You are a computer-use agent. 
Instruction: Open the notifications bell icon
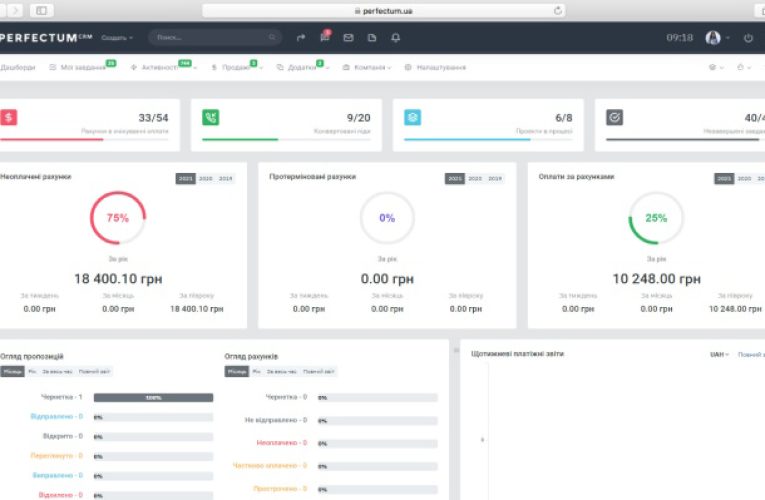[x=396, y=38]
